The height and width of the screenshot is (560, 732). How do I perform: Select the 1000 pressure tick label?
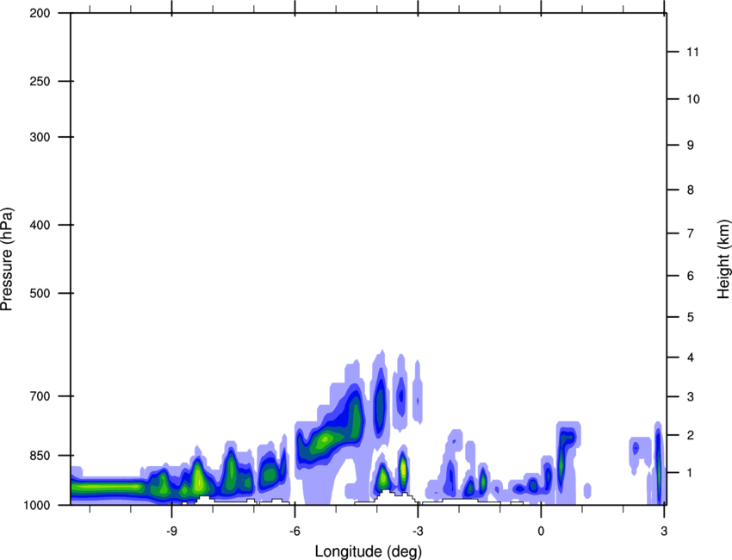click(x=36, y=505)
